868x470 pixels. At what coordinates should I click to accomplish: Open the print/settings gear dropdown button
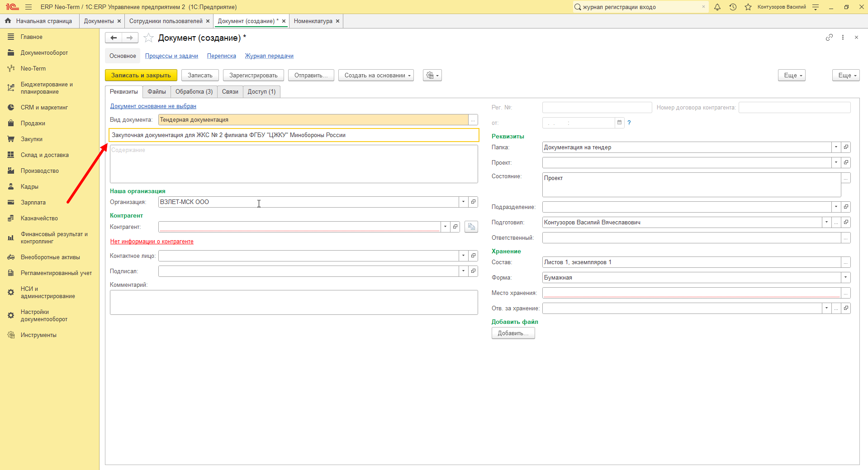(432, 76)
